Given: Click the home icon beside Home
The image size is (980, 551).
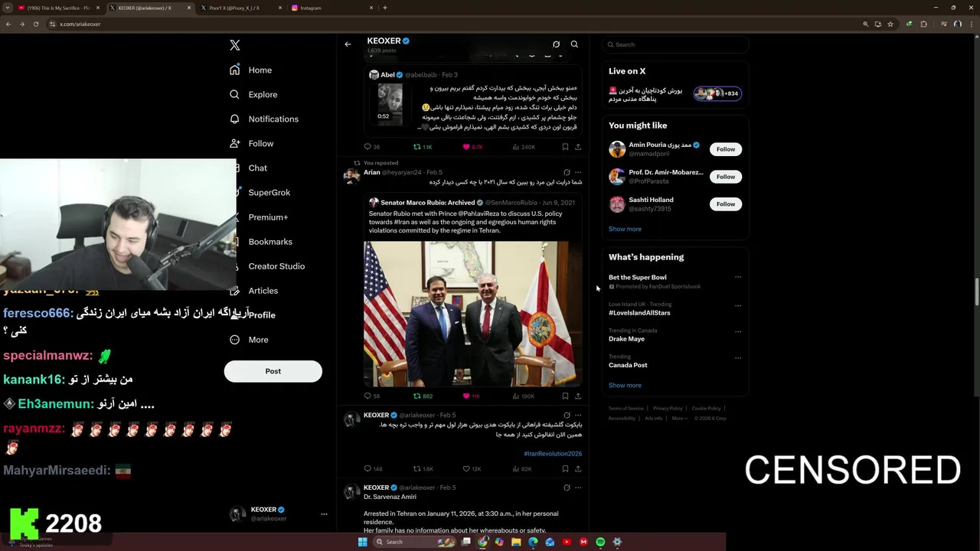Looking at the screenshot, I should 234,70.
